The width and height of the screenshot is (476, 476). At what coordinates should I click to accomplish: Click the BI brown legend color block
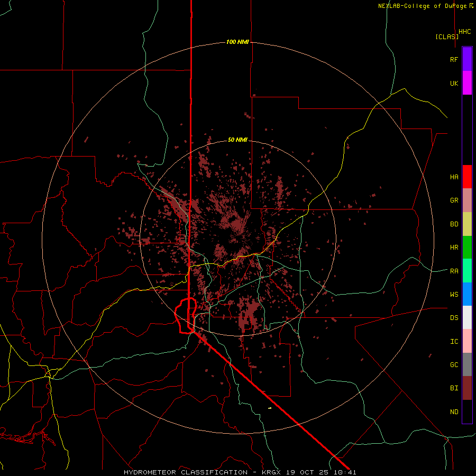click(x=467, y=388)
